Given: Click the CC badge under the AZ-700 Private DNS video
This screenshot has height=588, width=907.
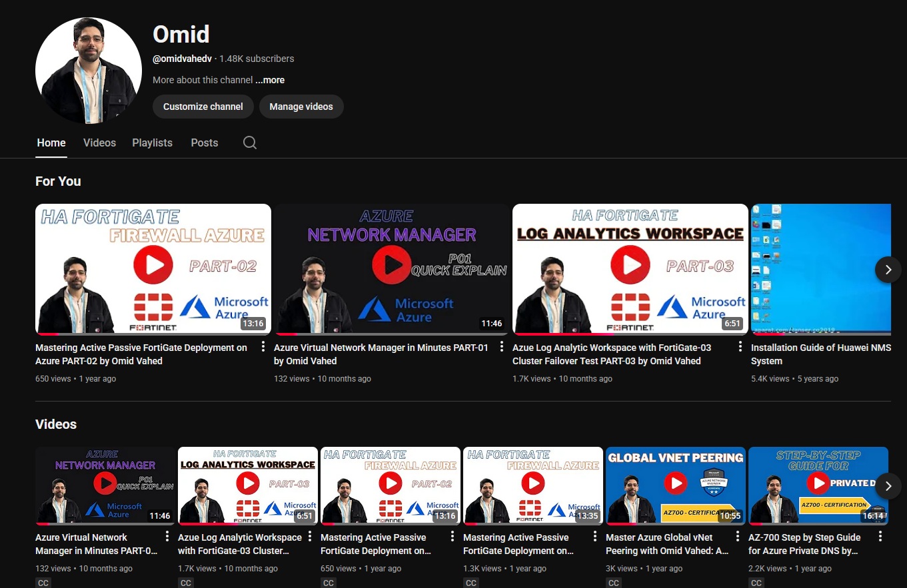Looking at the screenshot, I should 756,583.
